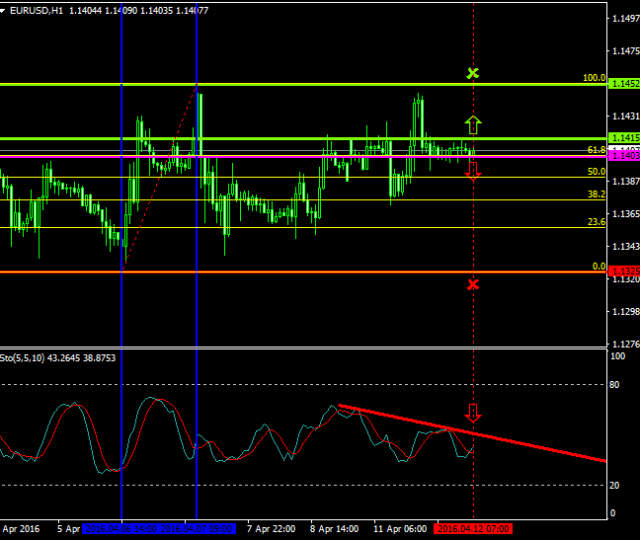Click the green 1.1415 price tag
Screen dimensions: 640x540
click(624, 138)
